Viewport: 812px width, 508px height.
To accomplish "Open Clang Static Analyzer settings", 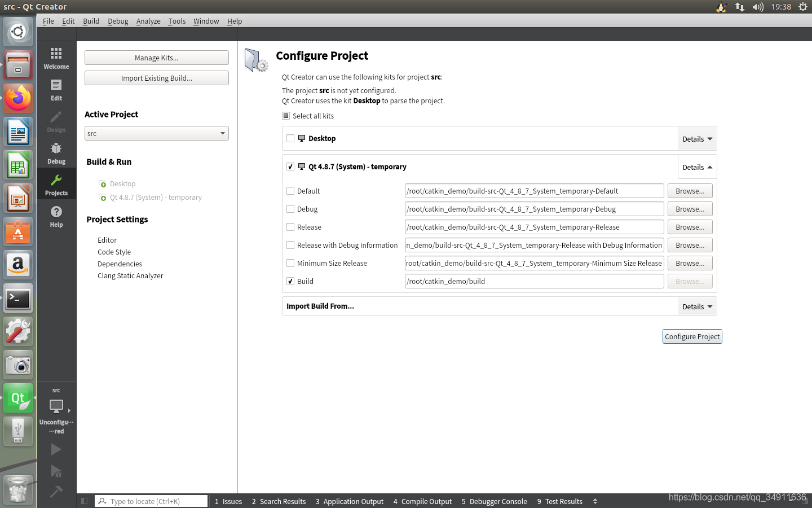I will tap(130, 275).
